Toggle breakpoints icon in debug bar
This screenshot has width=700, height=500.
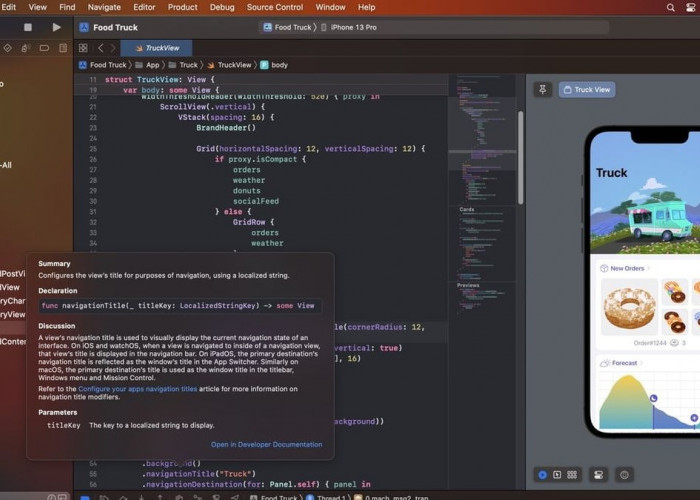(x=85, y=497)
